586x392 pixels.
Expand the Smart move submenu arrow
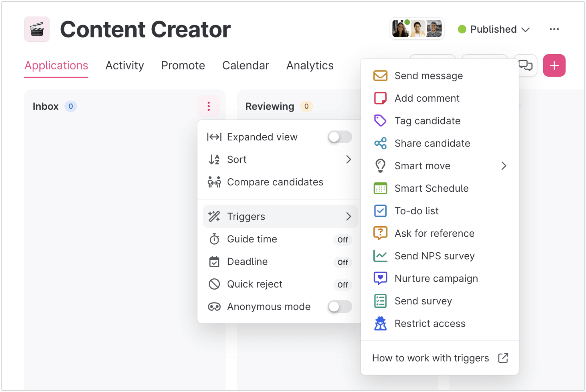click(x=504, y=166)
